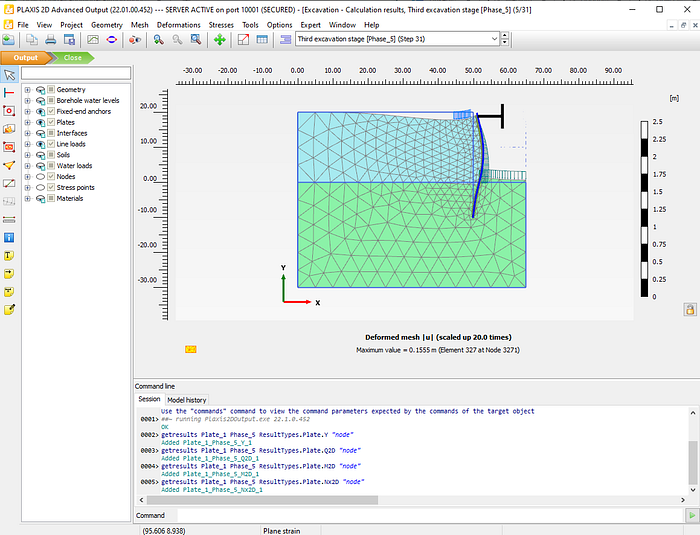The image size is (700, 535).
Task: Click the zoom in magnifier icon
Action: tap(158, 40)
